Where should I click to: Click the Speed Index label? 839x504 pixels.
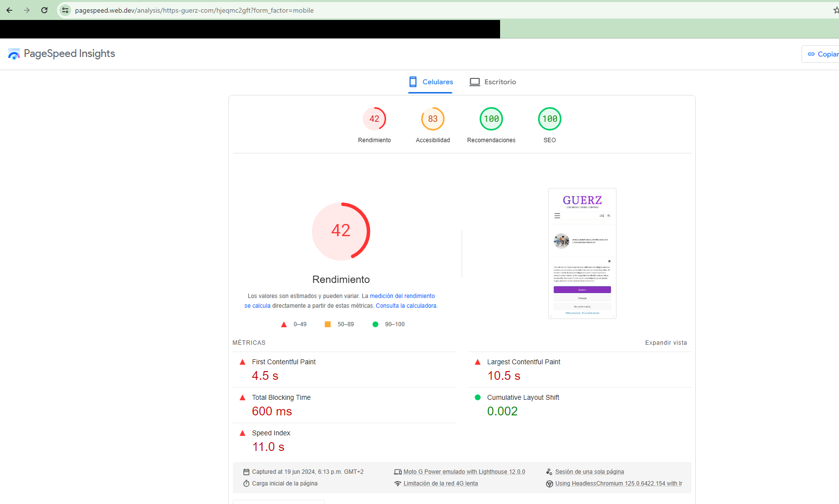click(x=271, y=433)
